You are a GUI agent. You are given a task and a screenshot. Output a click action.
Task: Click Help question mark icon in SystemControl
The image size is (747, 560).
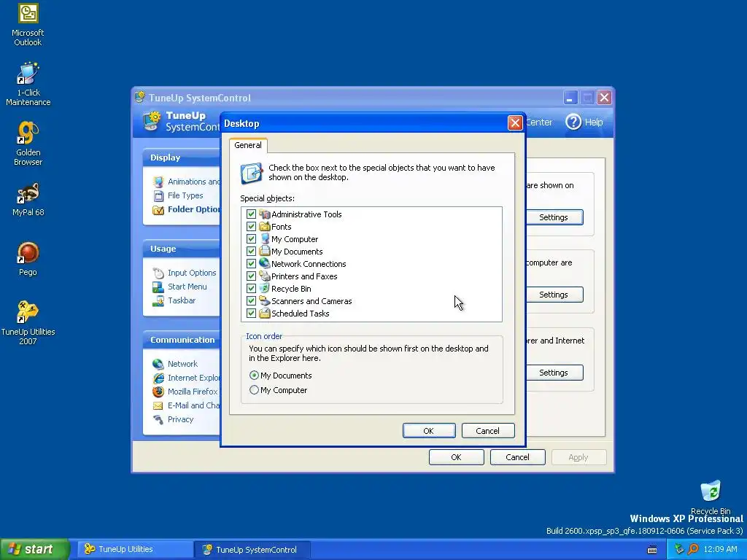(x=573, y=122)
